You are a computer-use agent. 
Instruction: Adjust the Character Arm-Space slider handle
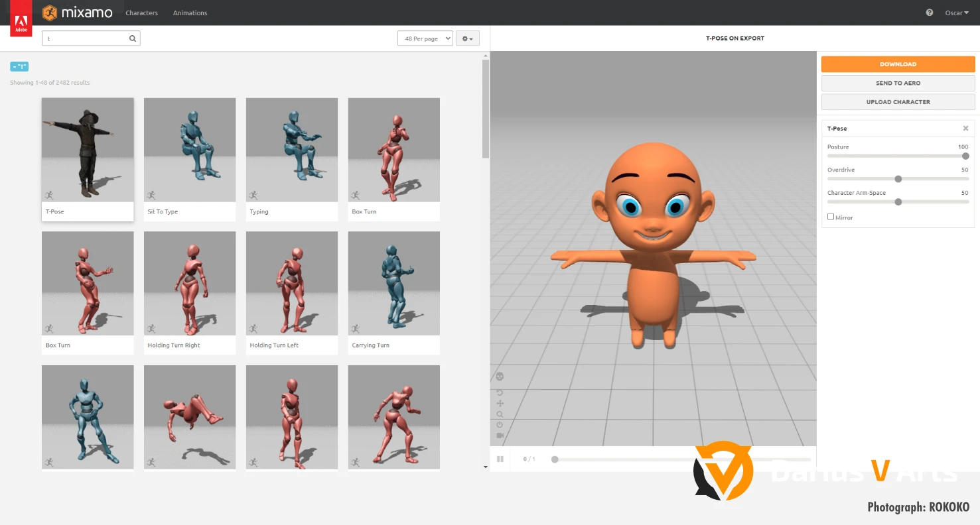898,202
